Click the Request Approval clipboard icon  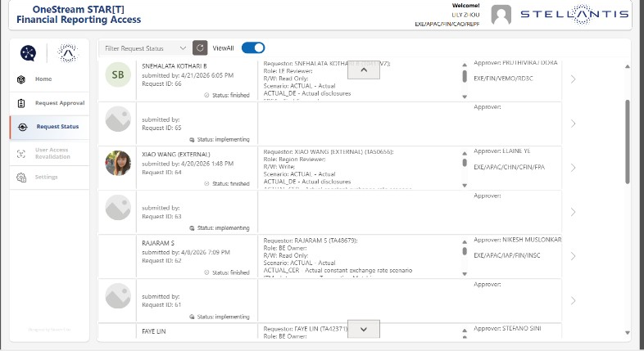[x=21, y=103]
